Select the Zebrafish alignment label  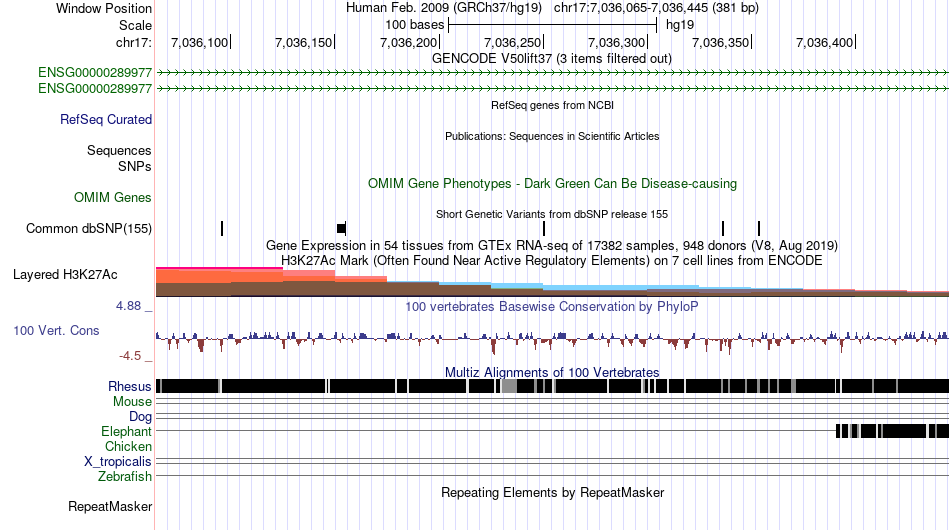pyautogui.click(x=125, y=477)
